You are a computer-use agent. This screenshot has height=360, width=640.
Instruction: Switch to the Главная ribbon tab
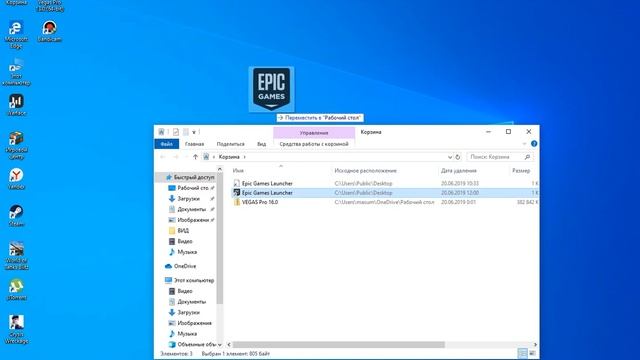194,144
